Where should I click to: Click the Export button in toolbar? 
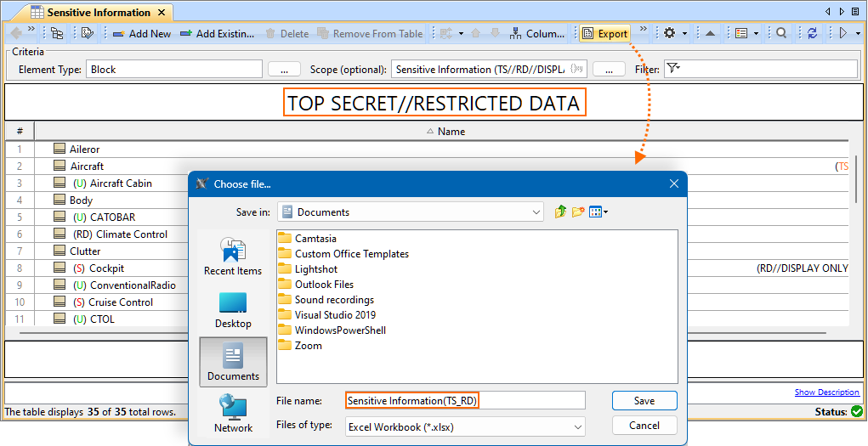pos(605,34)
